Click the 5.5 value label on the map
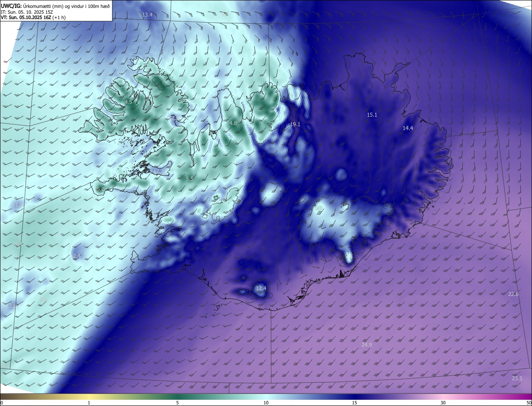Viewport: 532px width, 406px height. click(190, 179)
